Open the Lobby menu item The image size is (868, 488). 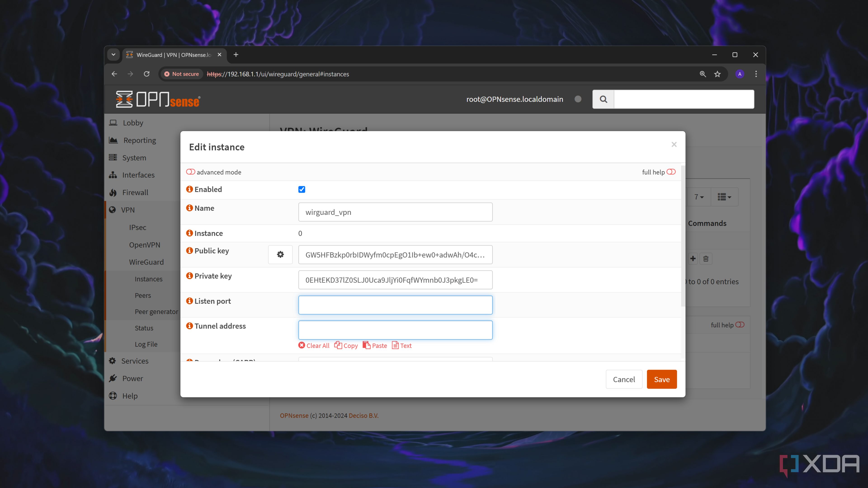tap(133, 123)
